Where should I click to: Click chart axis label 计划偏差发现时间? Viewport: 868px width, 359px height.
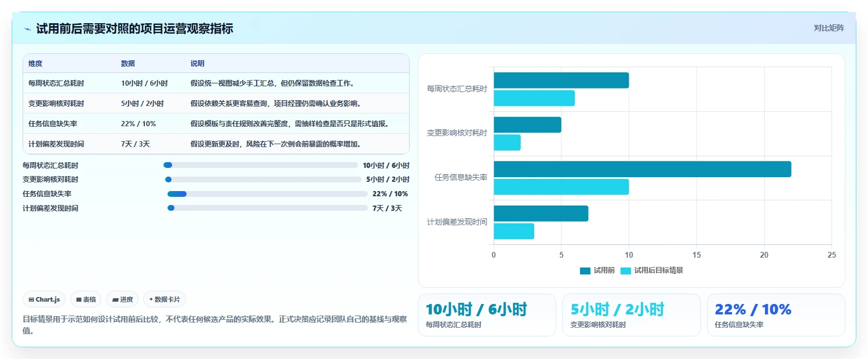point(457,222)
